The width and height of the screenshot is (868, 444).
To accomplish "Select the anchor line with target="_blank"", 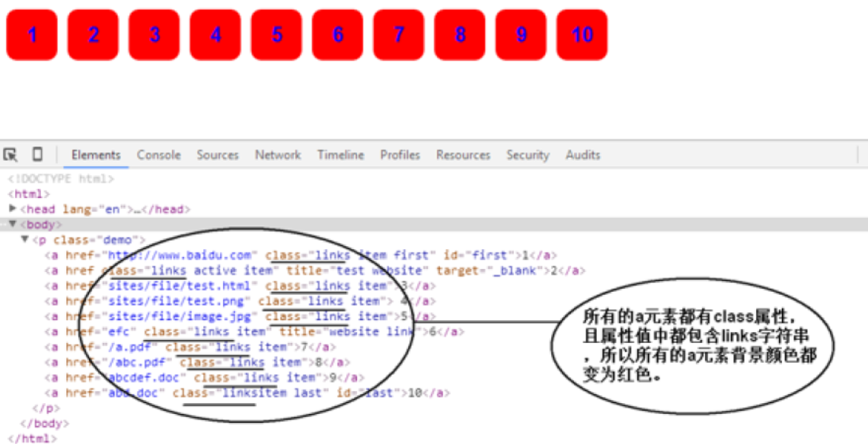I will [x=315, y=271].
